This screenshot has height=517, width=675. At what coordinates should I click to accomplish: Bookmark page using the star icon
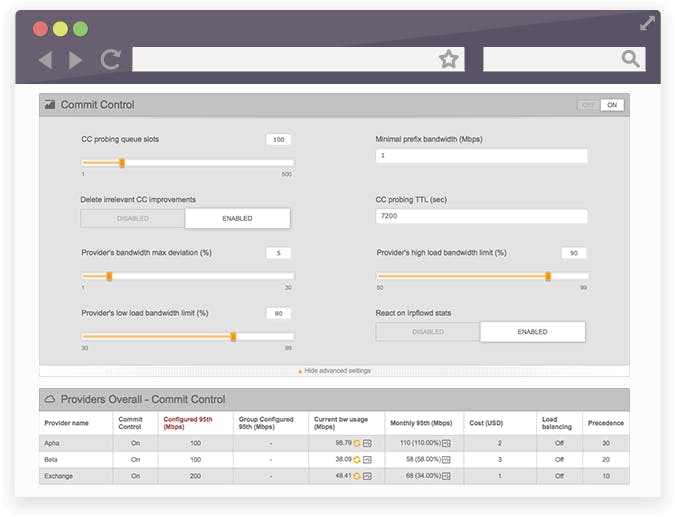click(x=448, y=60)
